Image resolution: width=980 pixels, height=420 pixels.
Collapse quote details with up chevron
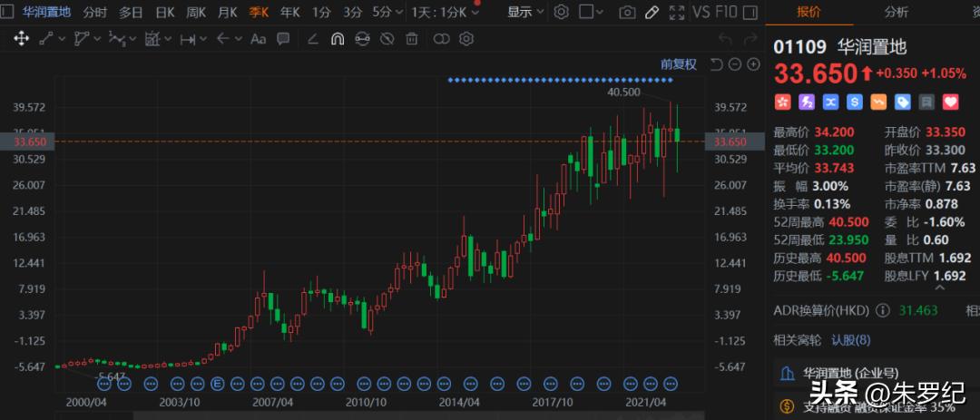(x=939, y=288)
